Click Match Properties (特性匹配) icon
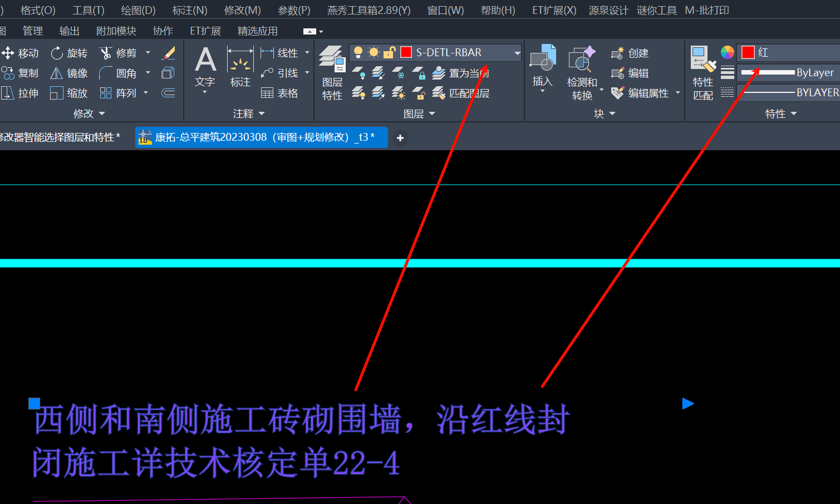Screen dimensions: 840x504 (x=703, y=72)
